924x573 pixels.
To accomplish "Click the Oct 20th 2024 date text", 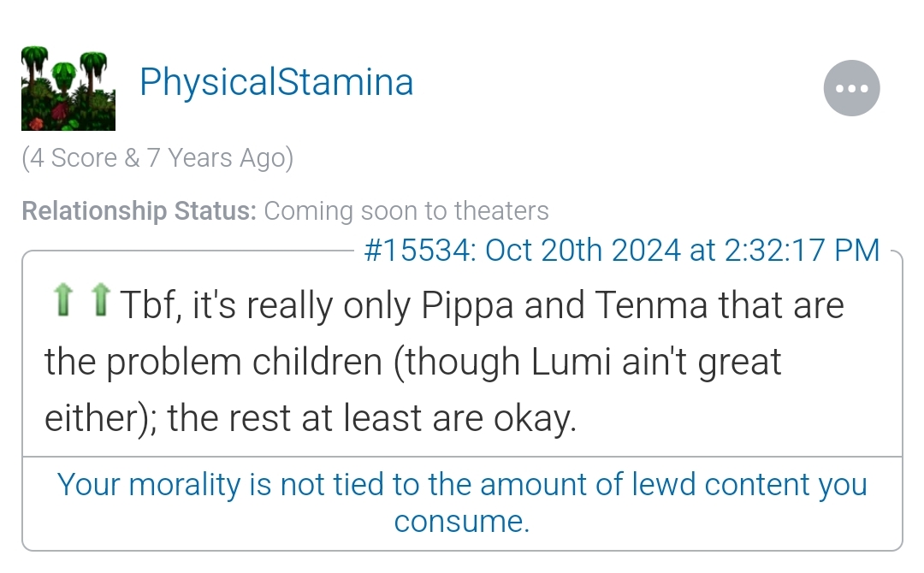I will click(x=583, y=250).
